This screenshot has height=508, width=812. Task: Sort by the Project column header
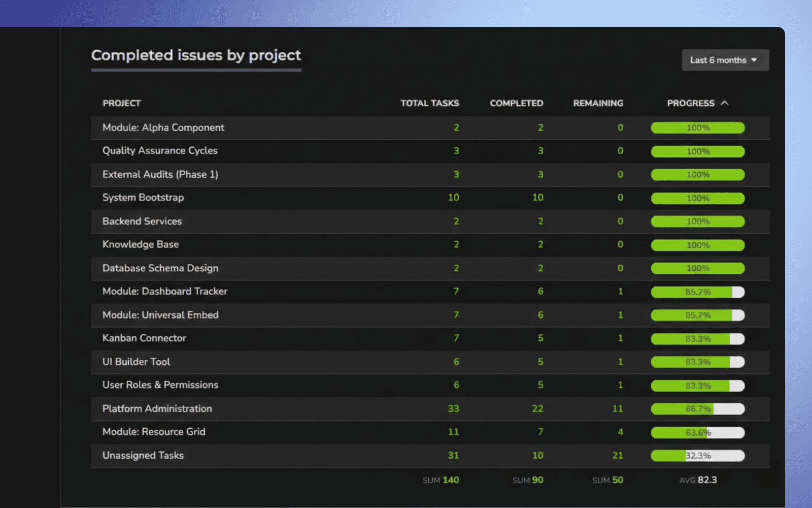[x=121, y=103]
